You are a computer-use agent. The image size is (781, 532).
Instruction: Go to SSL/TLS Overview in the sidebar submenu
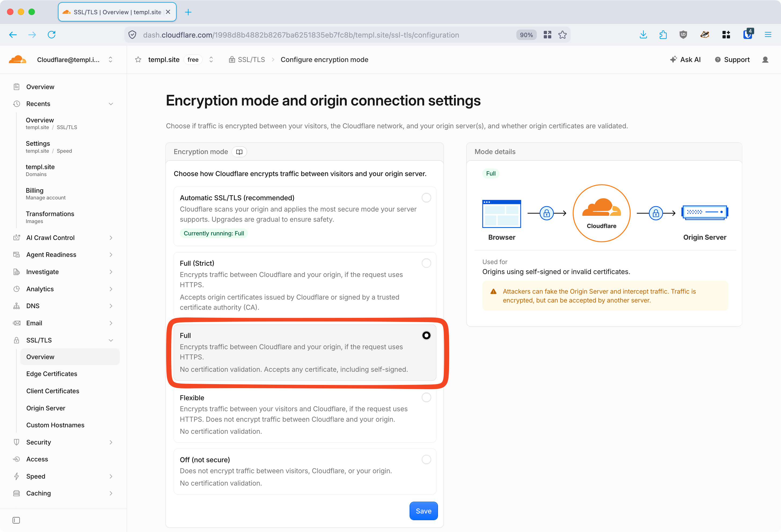[x=70, y=357]
